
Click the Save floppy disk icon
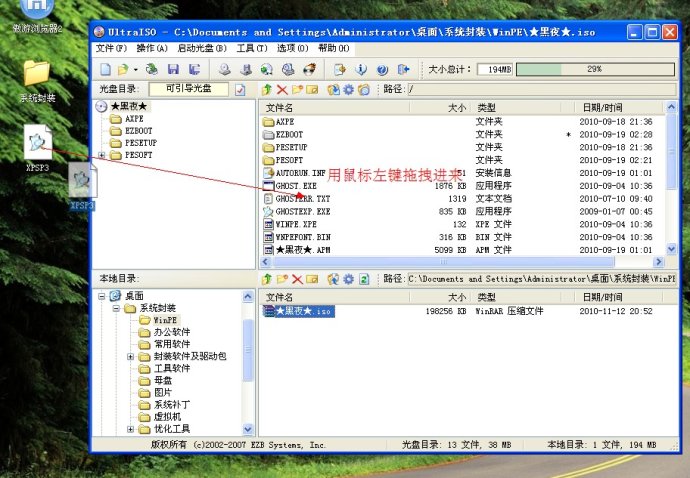click(x=173, y=70)
